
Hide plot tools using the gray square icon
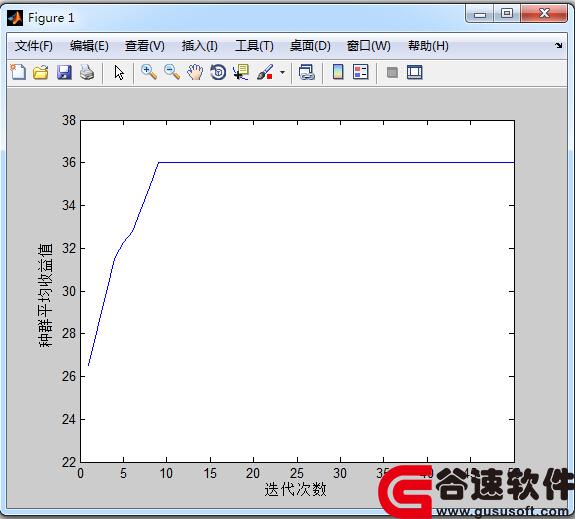392,72
